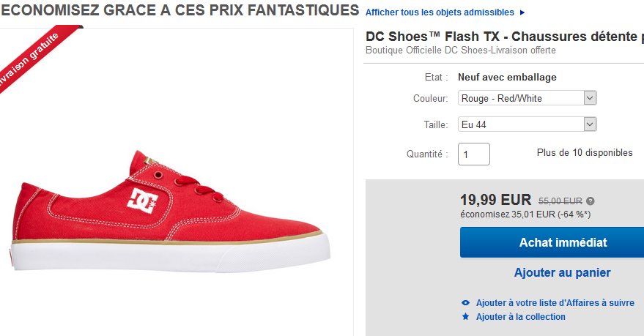Click the help icon beside the 55,00 EUR price
The height and width of the screenshot is (336, 644).
(x=591, y=201)
